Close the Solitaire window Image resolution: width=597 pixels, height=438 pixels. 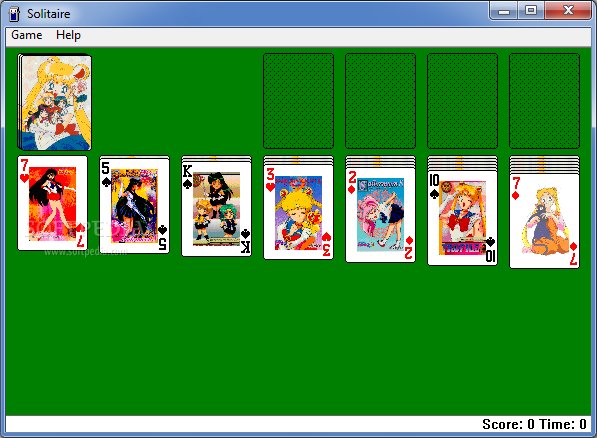(x=568, y=11)
